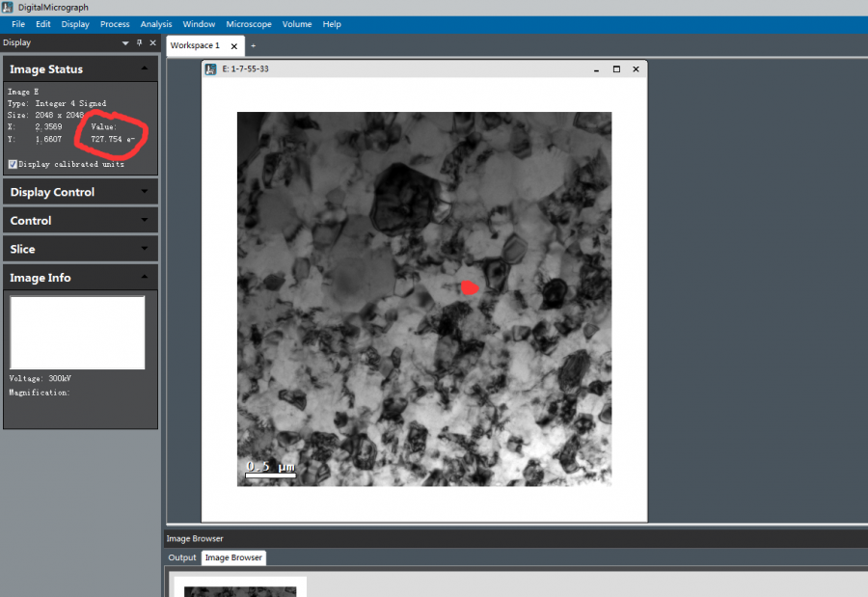Click the Magnification label
Screen dimensions: 868x597
tap(40, 393)
